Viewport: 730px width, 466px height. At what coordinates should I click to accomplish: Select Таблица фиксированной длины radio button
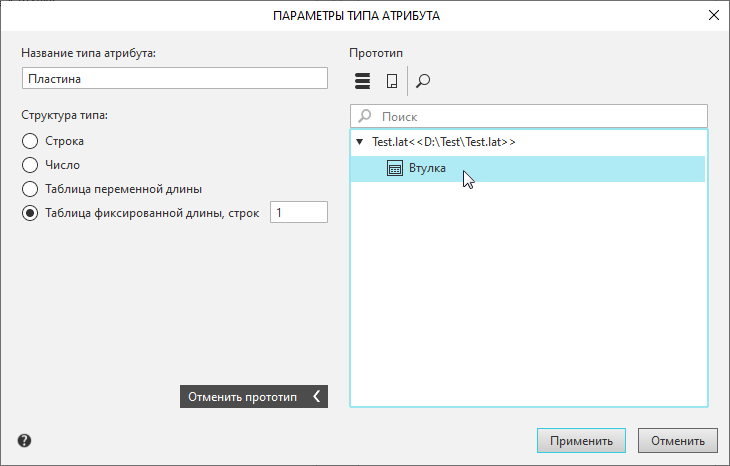(x=30, y=212)
